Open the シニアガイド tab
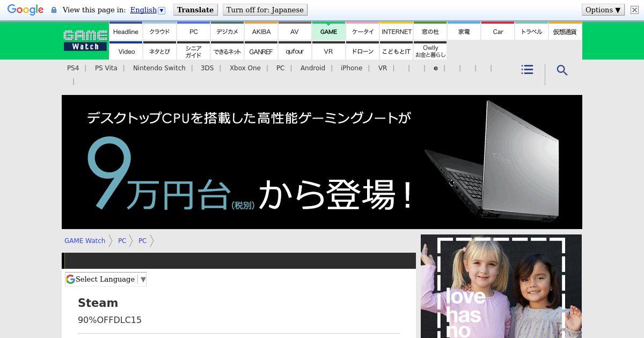Image resolution: width=644 pixels, height=338 pixels. click(193, 51)
